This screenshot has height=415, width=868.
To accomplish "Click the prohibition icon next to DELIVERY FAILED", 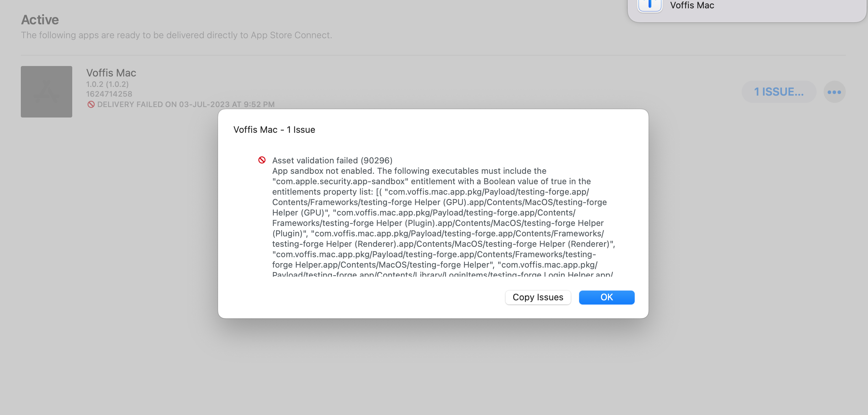I will [91, 104].
